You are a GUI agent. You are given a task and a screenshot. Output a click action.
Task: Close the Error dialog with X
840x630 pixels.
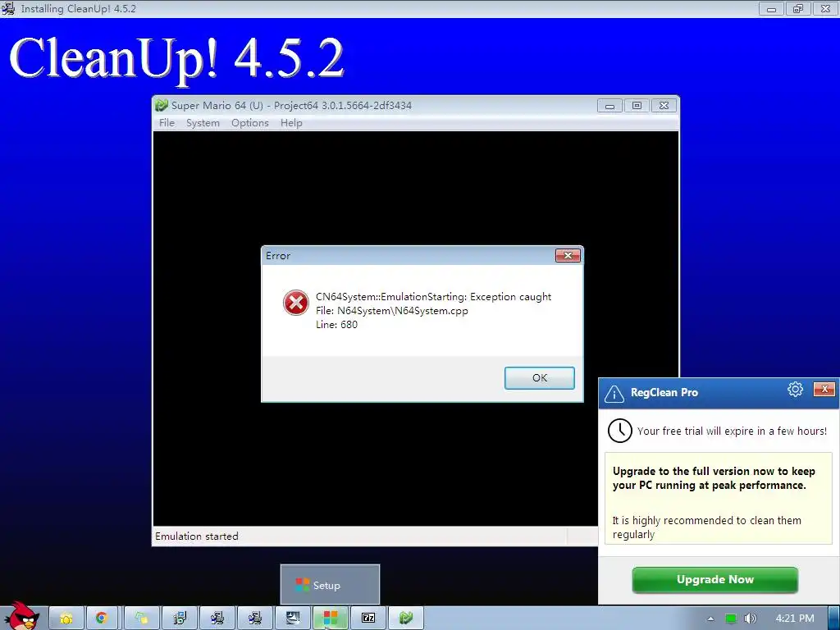pyautogui.click(x=568, y=256)
